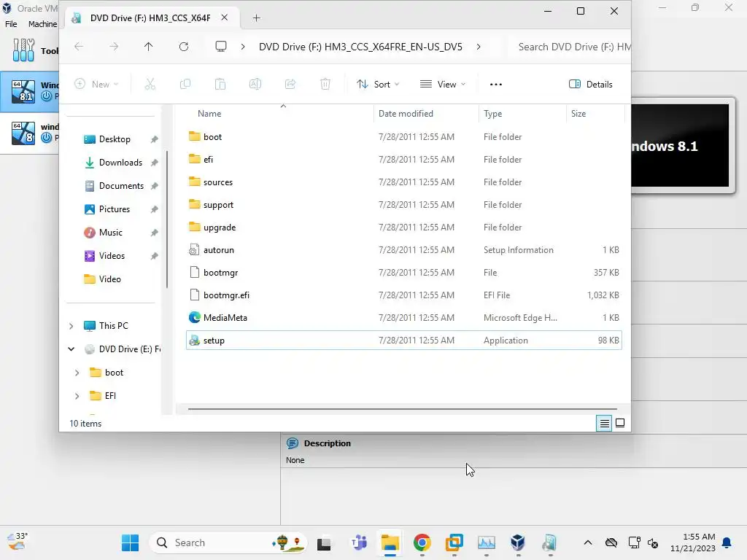The width and height of the screenshot is (747, 560).
Task: Open Documents in quick access
Action: [121, 186]
